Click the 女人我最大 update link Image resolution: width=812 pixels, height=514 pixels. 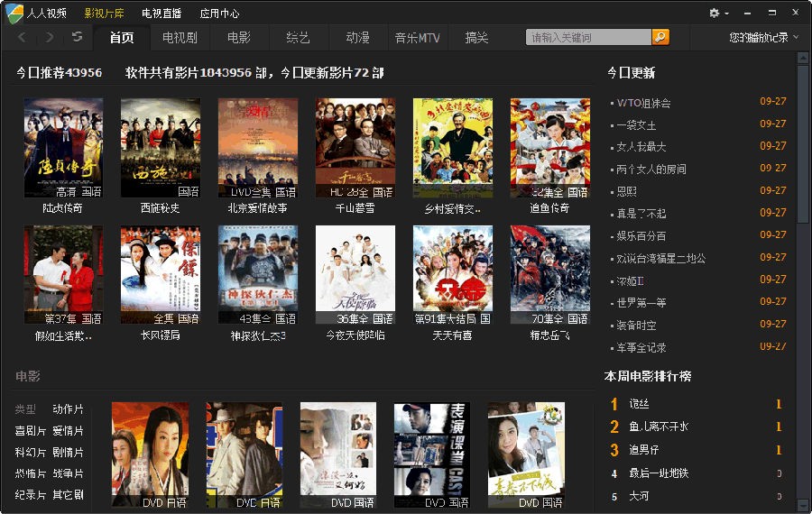pos(641,147)
